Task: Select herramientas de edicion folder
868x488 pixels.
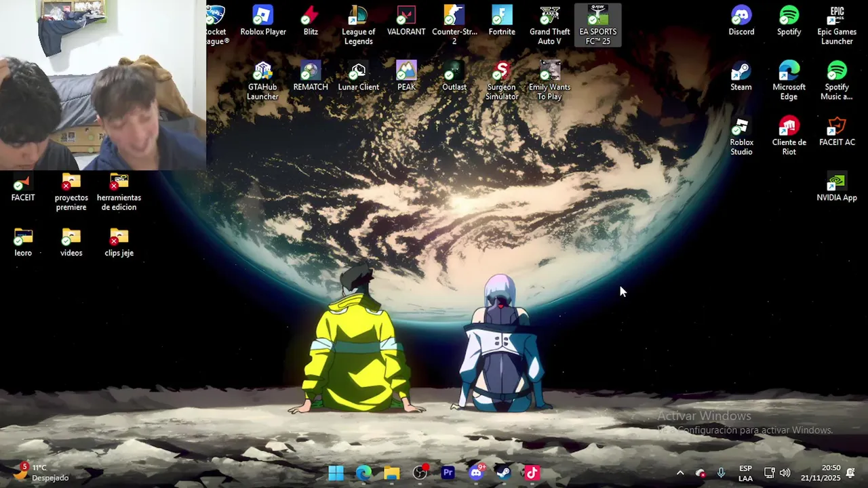Action: (x=119, y=192)
